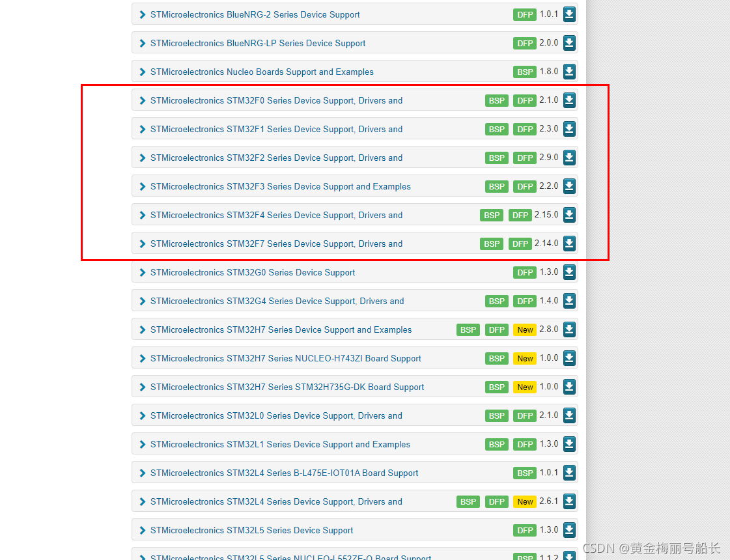Download STM32L4 Series Device Support pack

[x=569, y=501]
